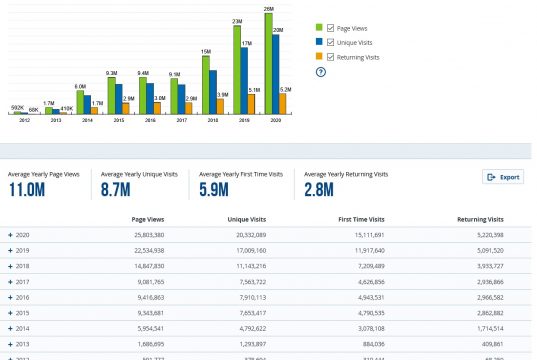Uncheck the Returning Visits checkbox
Viewport: 537px width, 360px height.
tap(330, 57)
